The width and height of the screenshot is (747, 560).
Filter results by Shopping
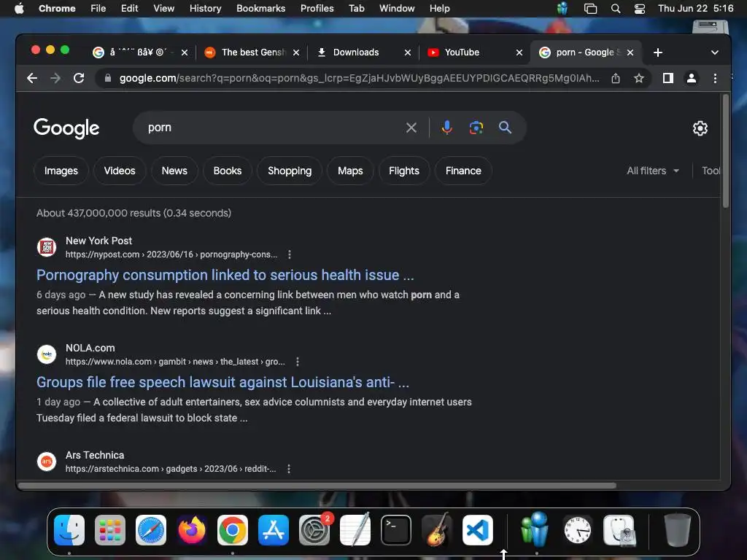coord(290,171)
